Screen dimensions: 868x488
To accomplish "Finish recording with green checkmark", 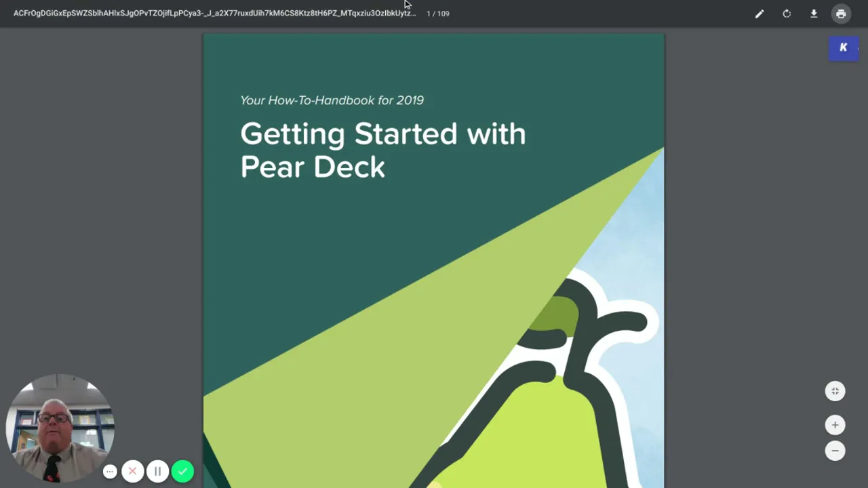I will pos(182,471).
